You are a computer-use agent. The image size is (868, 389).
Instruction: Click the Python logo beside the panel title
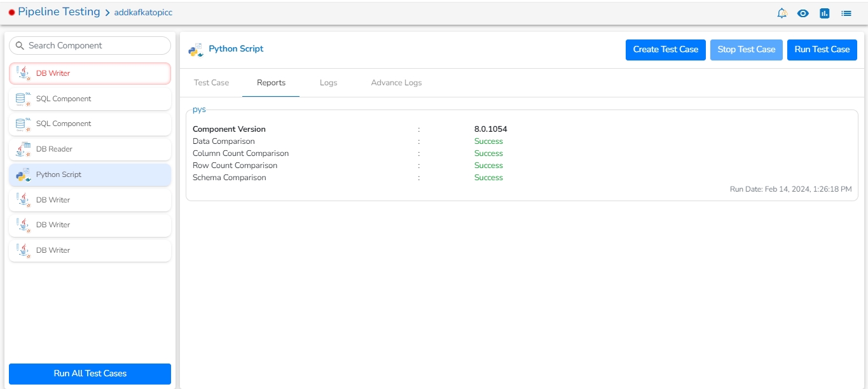pos(196,50)
